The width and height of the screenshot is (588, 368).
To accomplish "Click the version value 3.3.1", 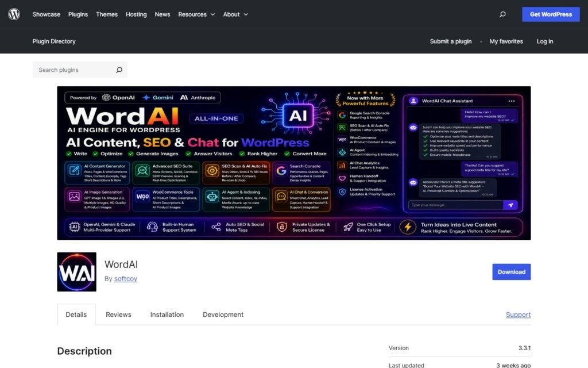I will (x=524, y=348).
